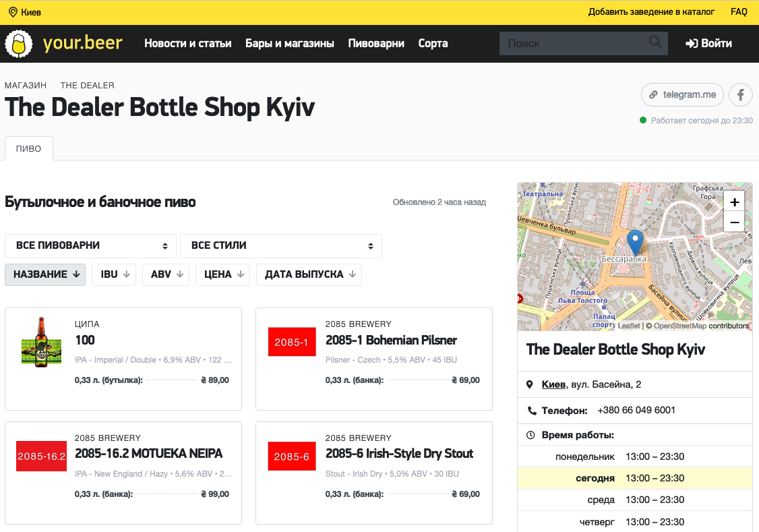
Task: Click OpenStreetMap attribution link
Action: (680, 326)
